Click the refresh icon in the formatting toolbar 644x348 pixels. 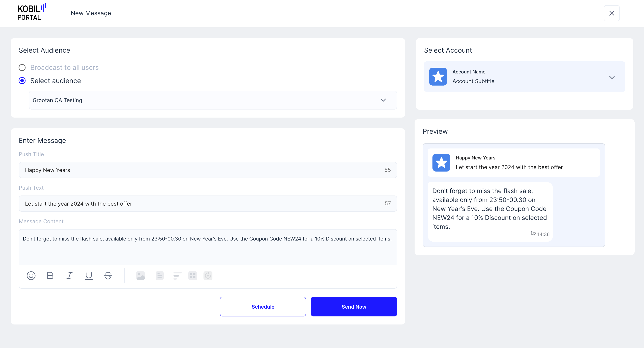point(208,276)
